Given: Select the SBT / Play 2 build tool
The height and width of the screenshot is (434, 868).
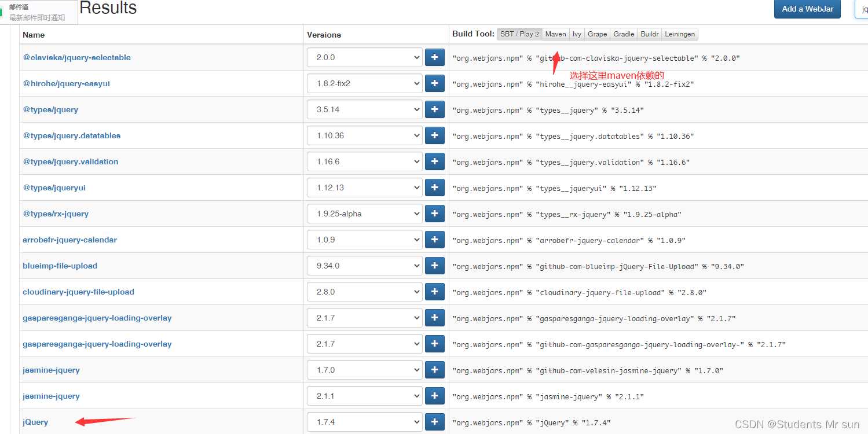Looking at the screenshot, I should [519, 34].
